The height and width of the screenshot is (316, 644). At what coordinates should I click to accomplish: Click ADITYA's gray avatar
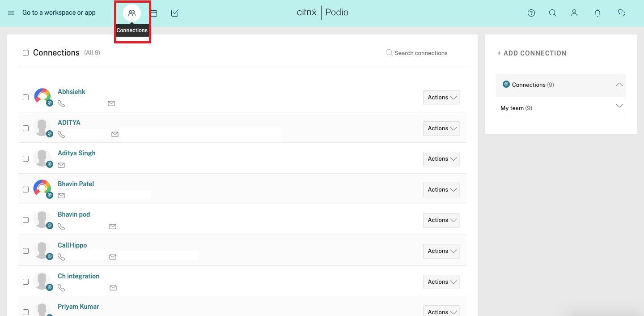[x=42, y=127]
